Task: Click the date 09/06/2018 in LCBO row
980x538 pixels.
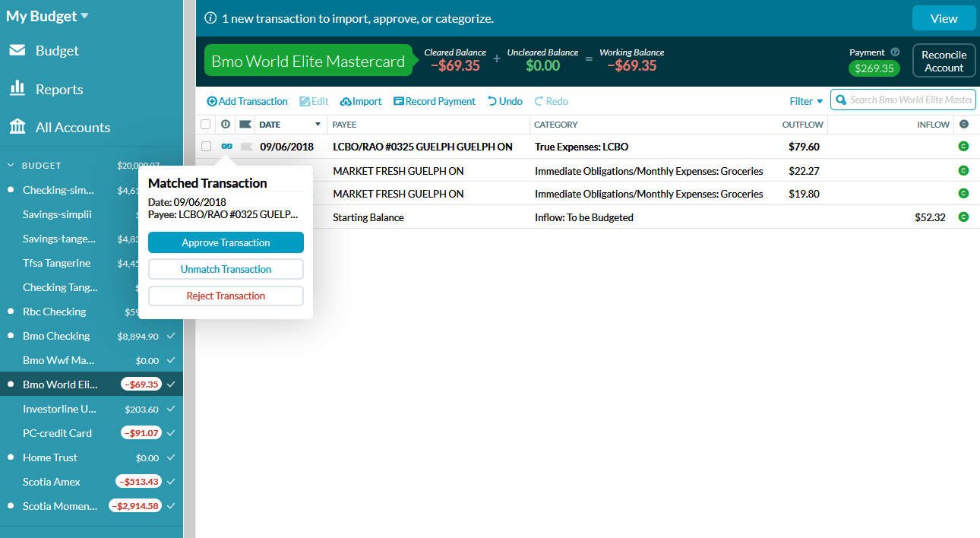Action: [x=286, y=147]
